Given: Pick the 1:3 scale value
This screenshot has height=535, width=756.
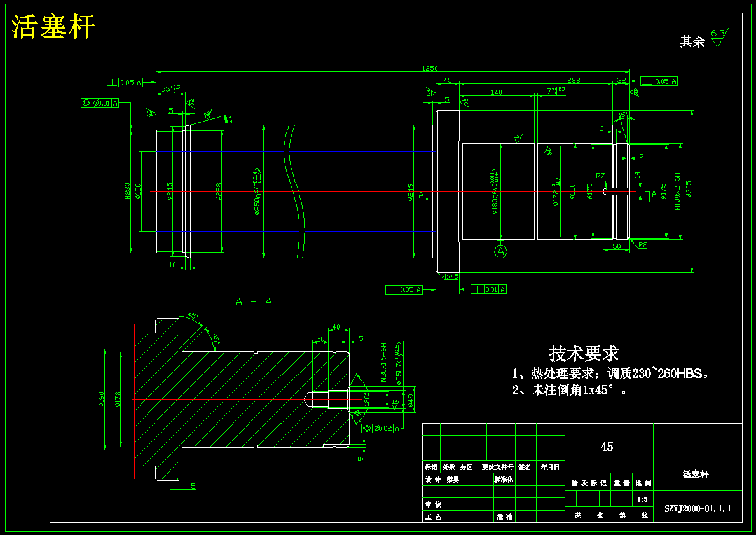Looking at the screenshot, I should [642, 499].
